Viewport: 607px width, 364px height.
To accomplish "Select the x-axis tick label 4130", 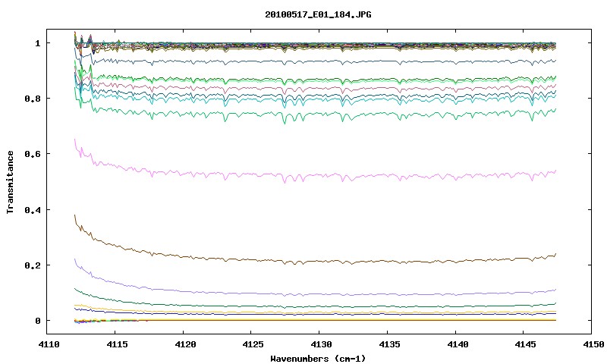I will pyautogui.click(x=321, y=344).
